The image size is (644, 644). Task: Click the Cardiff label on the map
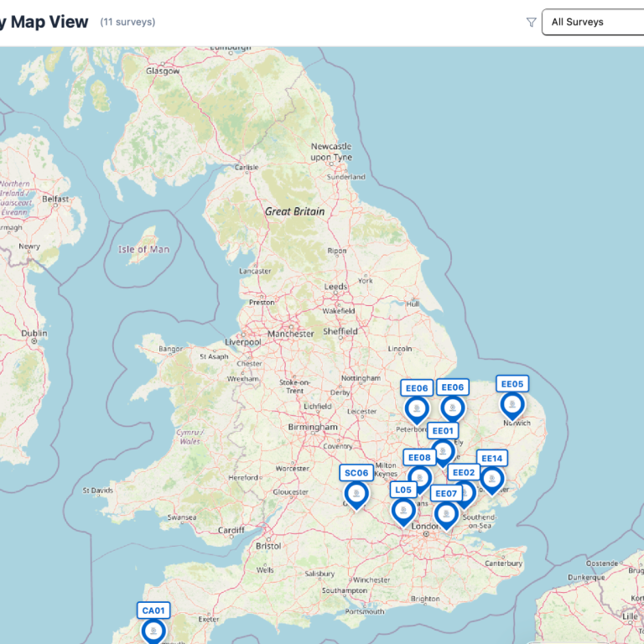231,530
